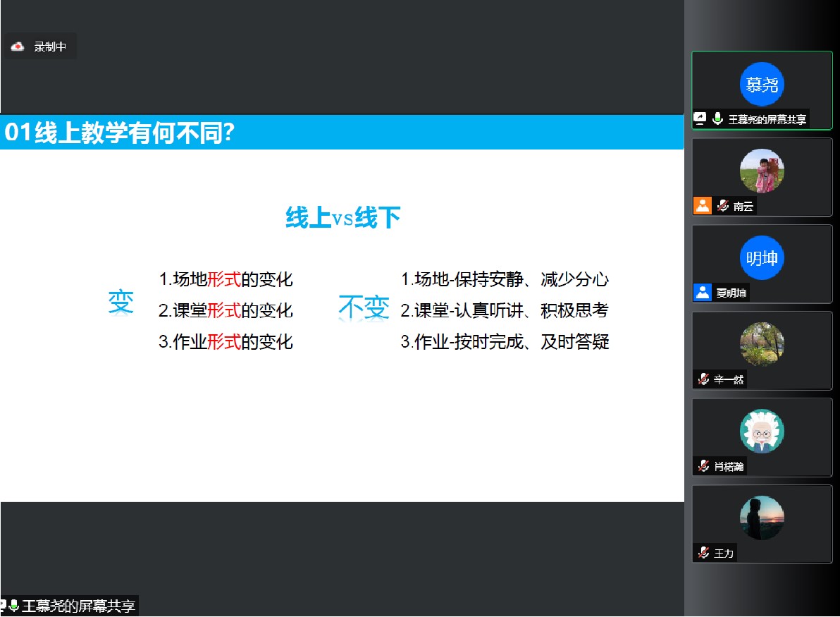
Task: Select 辛一然's tree photo avatar
Action: point(762,345)
